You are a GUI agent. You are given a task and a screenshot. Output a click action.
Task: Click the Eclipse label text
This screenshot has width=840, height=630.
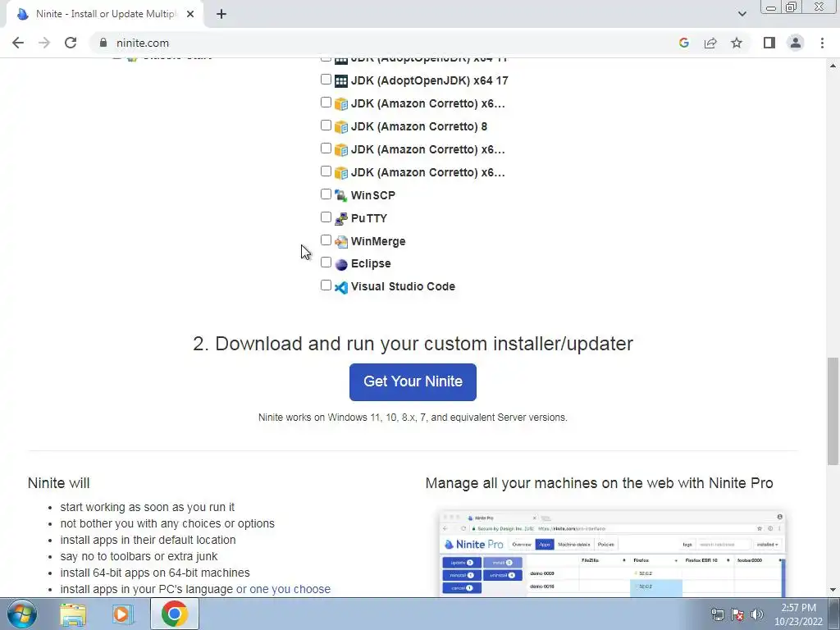coord(371,263)
